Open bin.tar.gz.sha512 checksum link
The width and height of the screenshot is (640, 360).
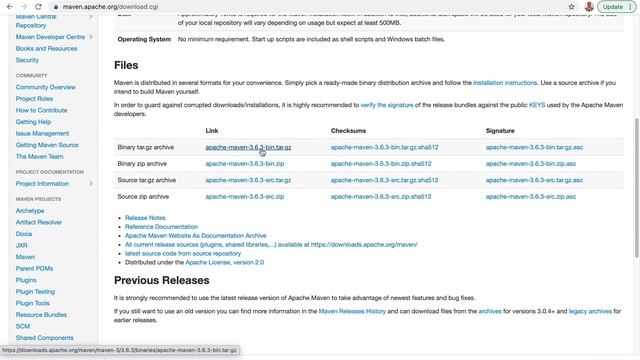click(x=384, y=147)
